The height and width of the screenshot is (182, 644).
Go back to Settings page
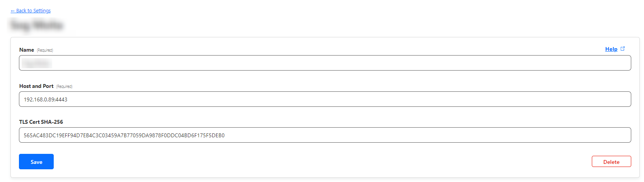pos(33,11)
